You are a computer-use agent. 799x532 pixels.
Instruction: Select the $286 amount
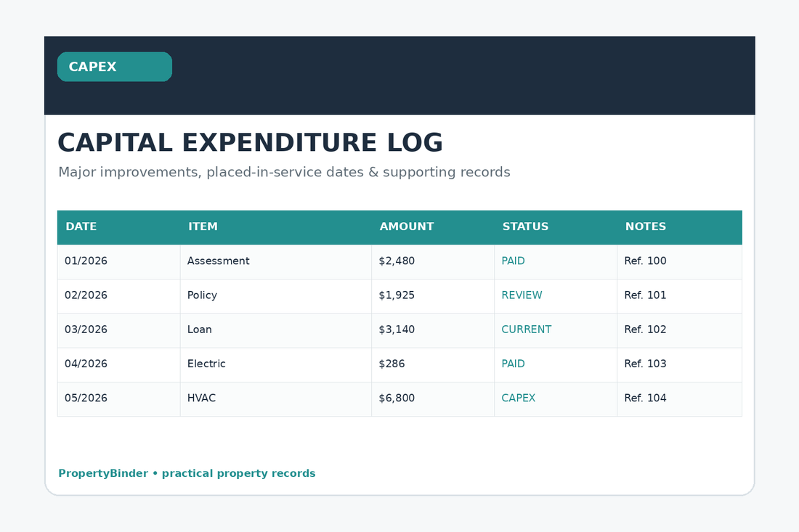pyautogui.click(x=392, y=364)
